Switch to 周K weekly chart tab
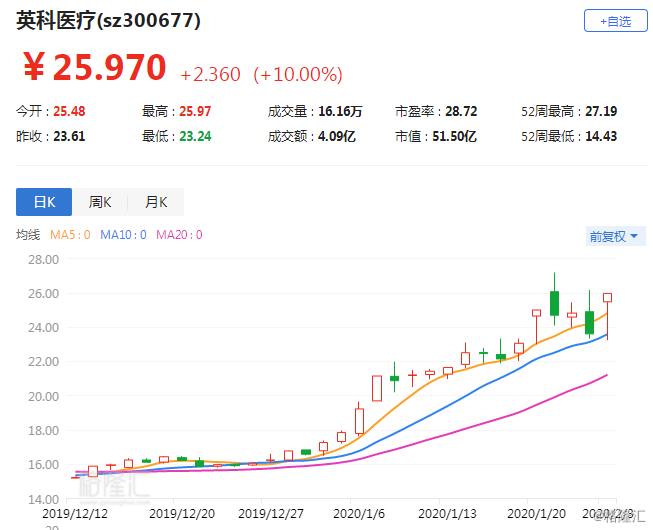The width and height of the screenshot is (653, 530). (100, 202)
